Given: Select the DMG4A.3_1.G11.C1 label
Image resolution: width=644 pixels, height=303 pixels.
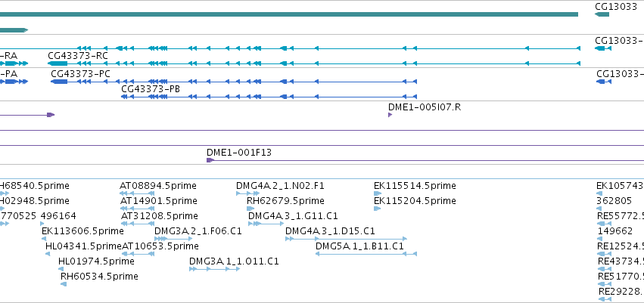Looking at the screenshot, I should (293, 215).
